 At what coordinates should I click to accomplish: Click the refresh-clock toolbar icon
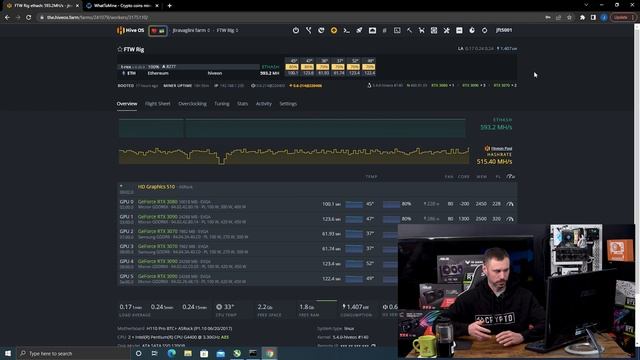(321, 30)
